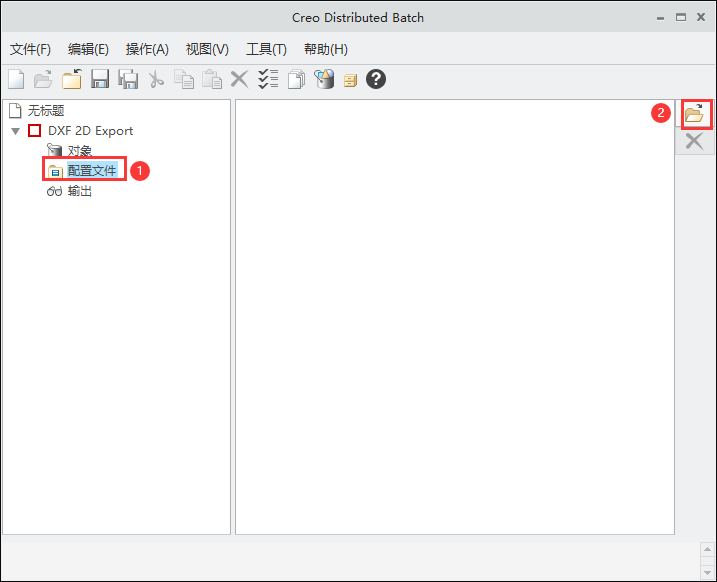717x582 pixels.
Task: Open the 视图(V) menu
Action: coord(207,49)
